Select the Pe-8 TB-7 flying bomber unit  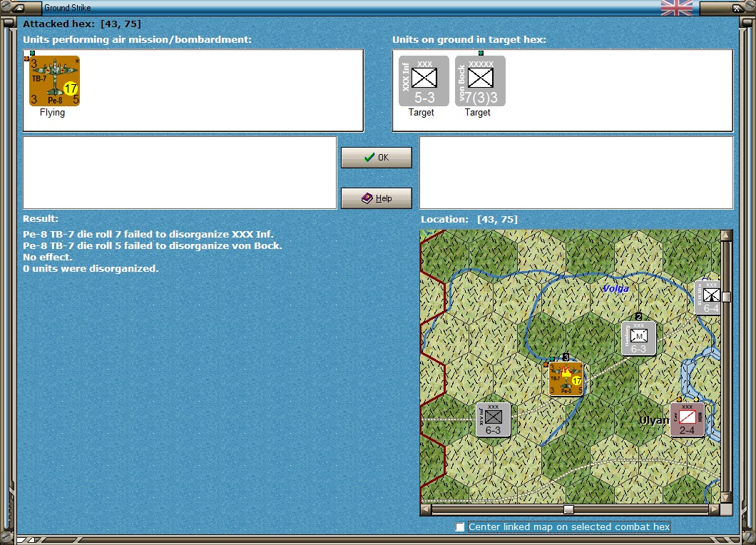[x=54, y=81]
